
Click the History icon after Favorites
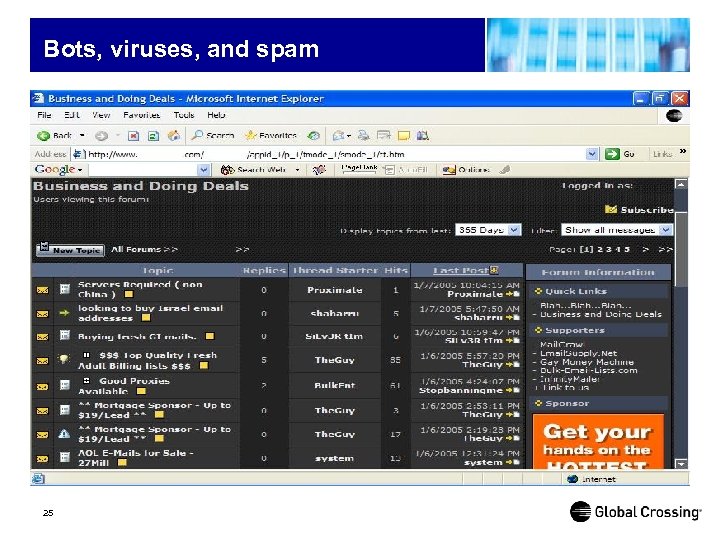click(314, 135)
